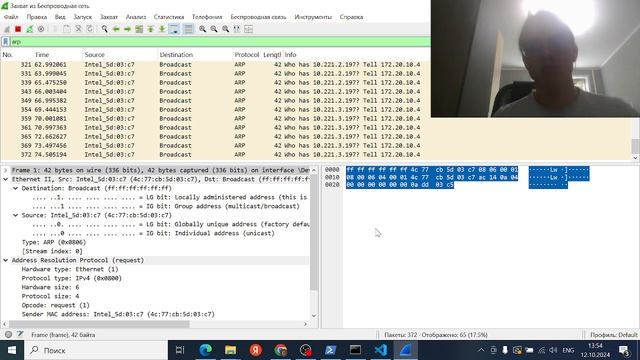Zoom out packet text using the minus magnifier
Viewport: 640px width, 360px height.
pos(214,29)
